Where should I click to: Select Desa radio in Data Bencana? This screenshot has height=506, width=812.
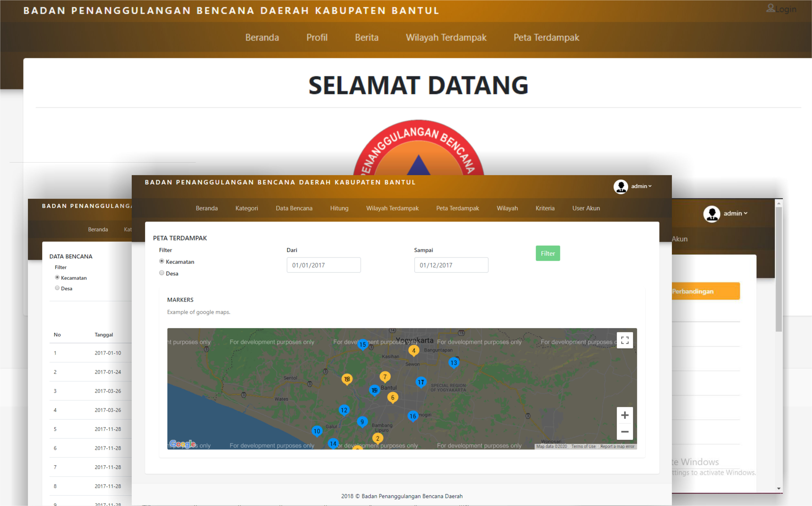pos(57,288)
